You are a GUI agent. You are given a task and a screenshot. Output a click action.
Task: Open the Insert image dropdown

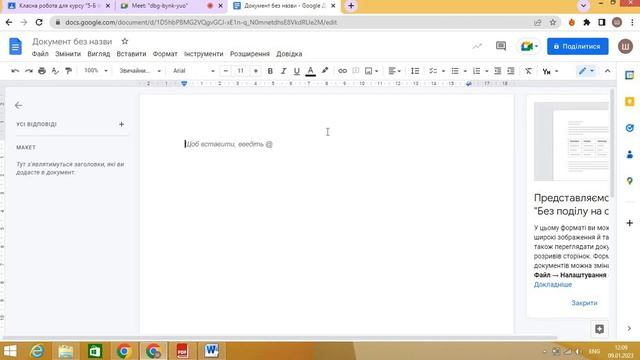tap(371, 71)
